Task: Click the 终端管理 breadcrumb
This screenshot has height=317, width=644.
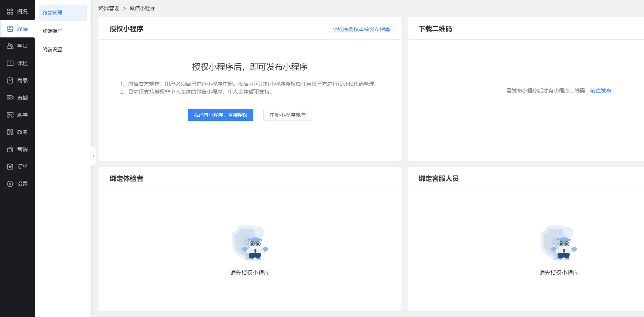Action: pyautogui.click(x=109, y=8)
